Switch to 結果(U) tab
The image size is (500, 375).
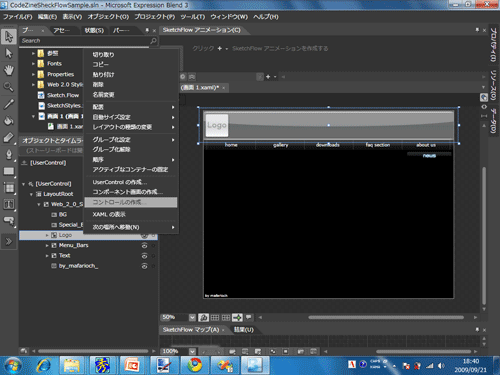243,330
